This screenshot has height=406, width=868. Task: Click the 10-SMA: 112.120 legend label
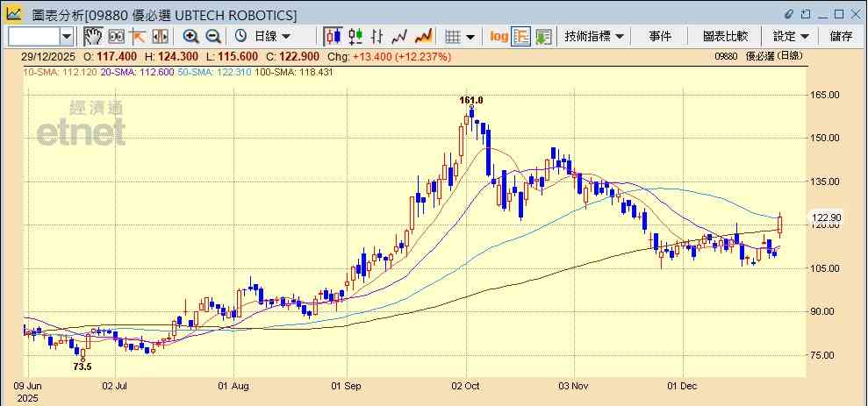coord(61,72)
